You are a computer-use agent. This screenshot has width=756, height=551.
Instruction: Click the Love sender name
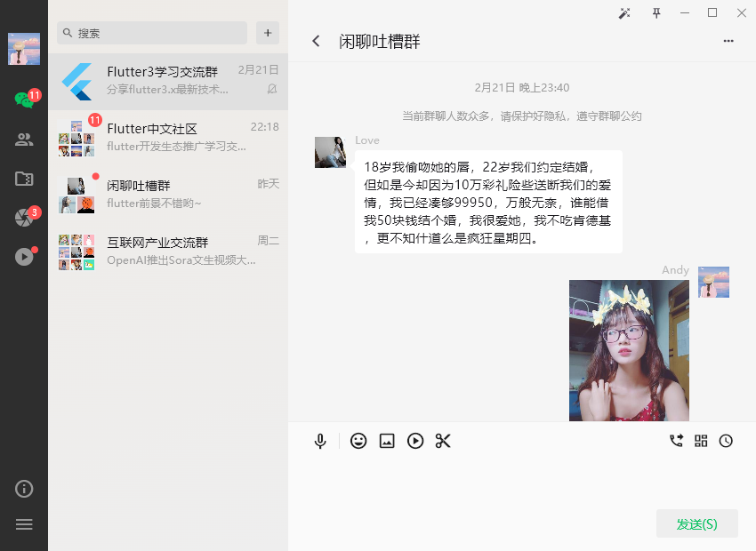[x=367, y=140]
